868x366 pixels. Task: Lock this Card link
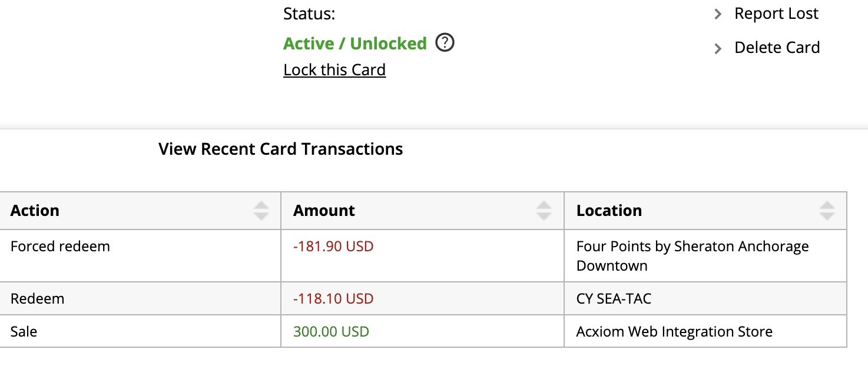coord(334,69)
